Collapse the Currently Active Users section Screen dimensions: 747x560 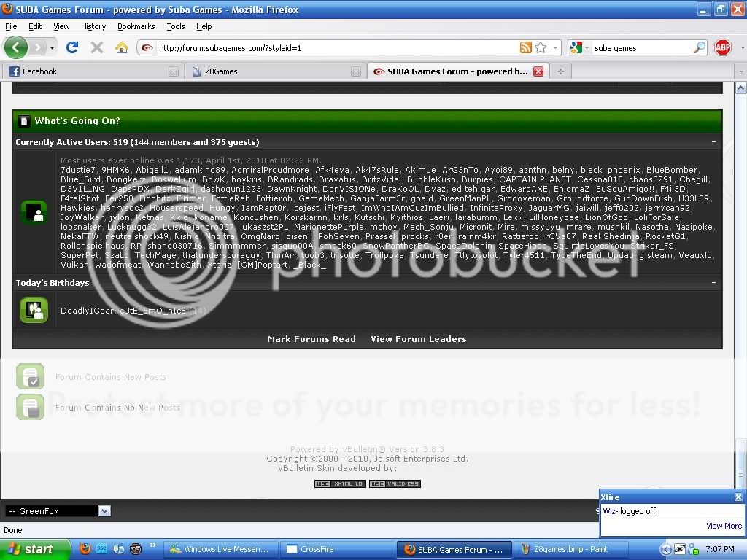pos(713,142)
